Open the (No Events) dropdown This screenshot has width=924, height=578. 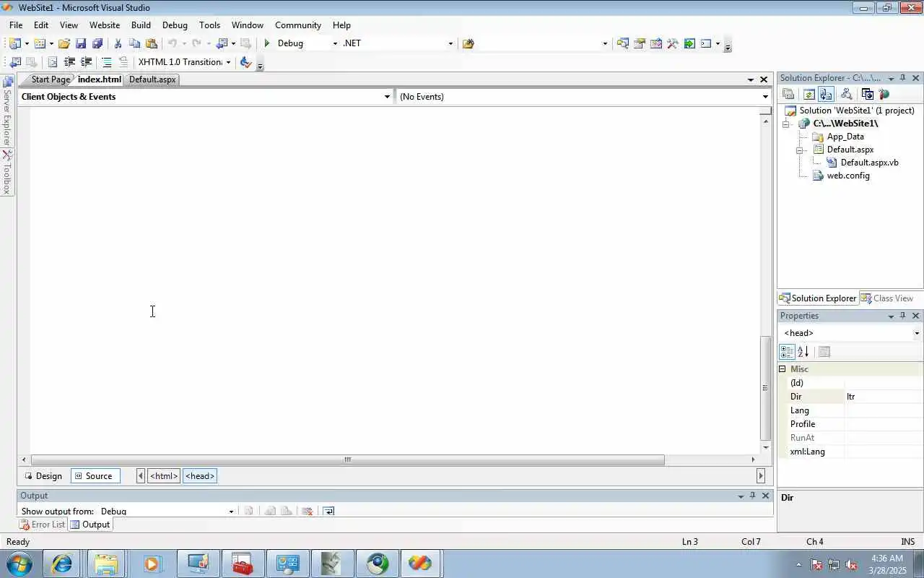coord(765,97)
